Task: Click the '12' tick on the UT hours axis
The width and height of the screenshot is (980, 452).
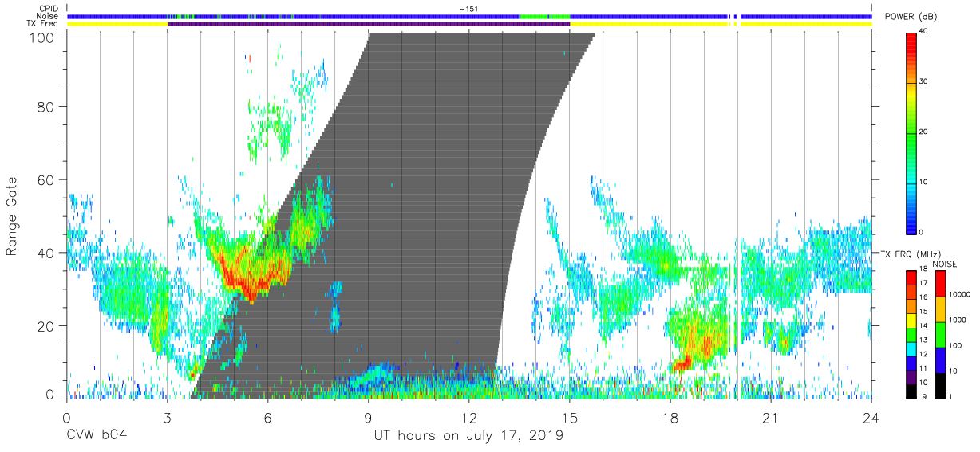Action: 468,417
